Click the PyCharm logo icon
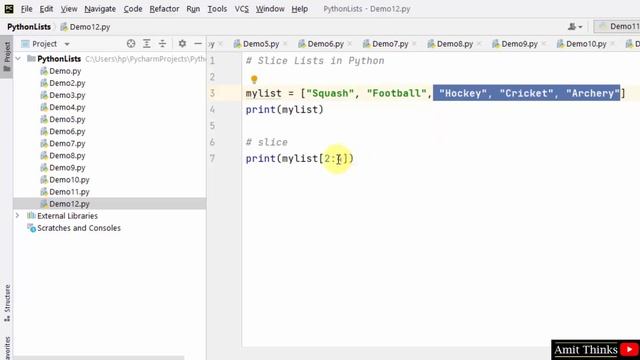This screenshot has width=640, height=360. coord(9,9)
